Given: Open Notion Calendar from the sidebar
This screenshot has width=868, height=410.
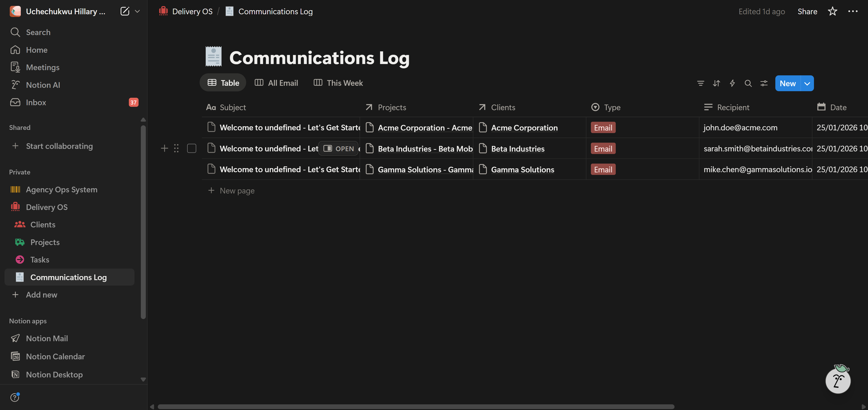Looking at the screenshot, I should pyautogui.click(x=55, y=356).
